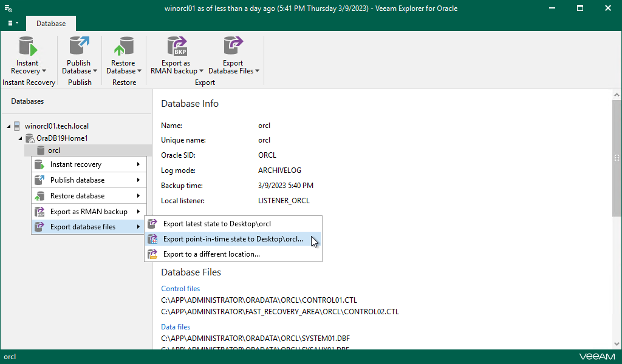The height and width of the screenshot is (364, 622).
Task: Switch to the Database ribbon tab
Action: [x=51, y=24]
